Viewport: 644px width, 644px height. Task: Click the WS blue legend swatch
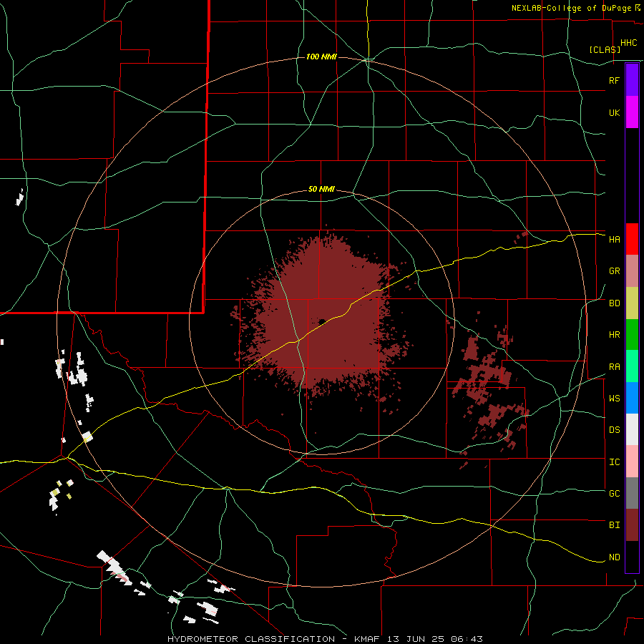pos(632,398)
